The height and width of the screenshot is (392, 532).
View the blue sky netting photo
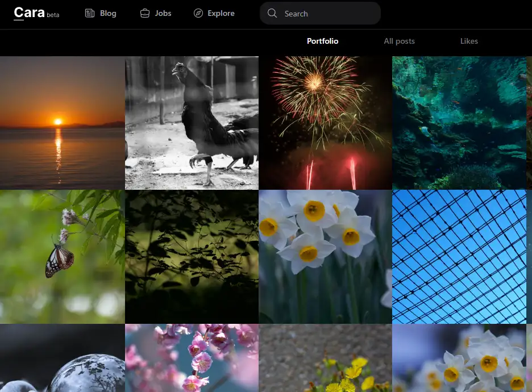(x=459, y=257)
